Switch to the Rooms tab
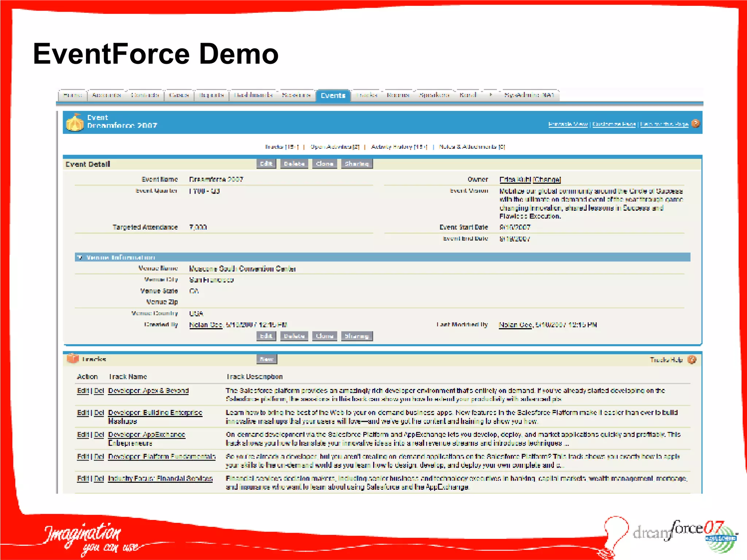 (x=398, y=95)
